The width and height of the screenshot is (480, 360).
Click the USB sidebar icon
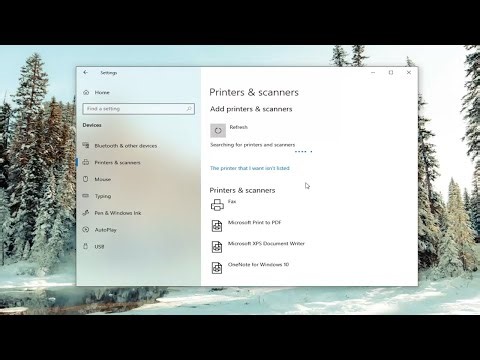click(x=86, y=246)
